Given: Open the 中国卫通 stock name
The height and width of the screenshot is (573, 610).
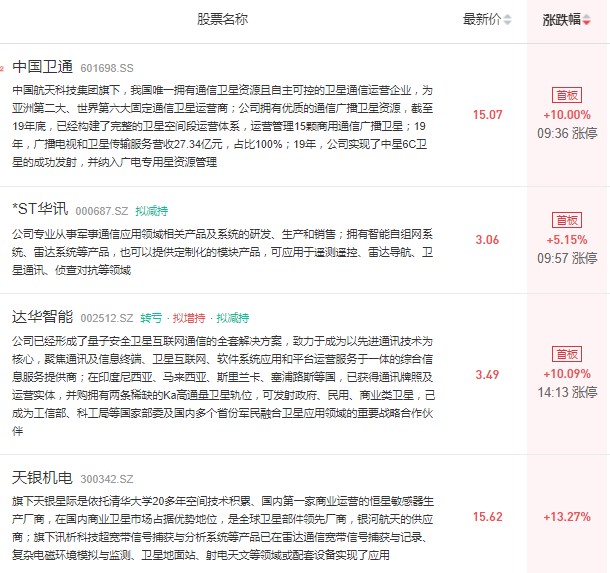Looking at the screenshot, I should coord(42,67).
